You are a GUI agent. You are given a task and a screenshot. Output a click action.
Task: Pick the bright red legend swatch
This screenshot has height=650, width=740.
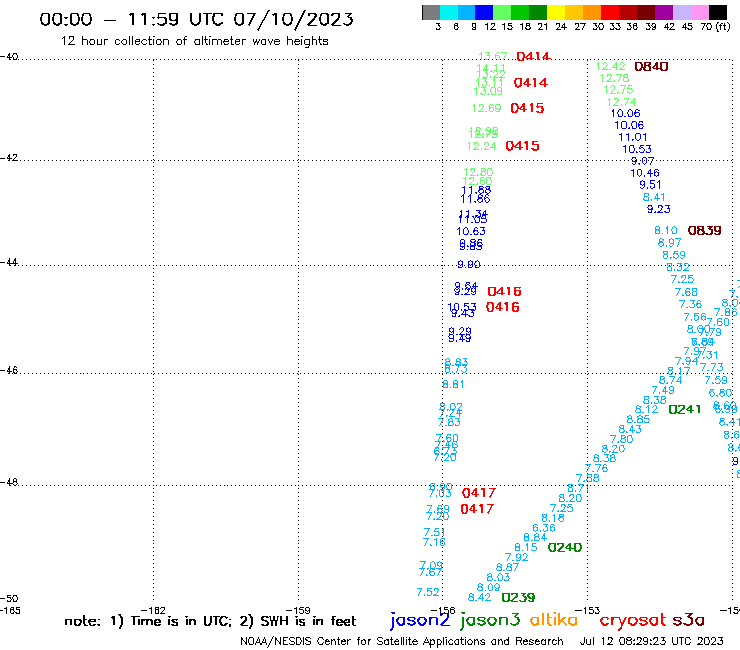(x=609, y=12)
